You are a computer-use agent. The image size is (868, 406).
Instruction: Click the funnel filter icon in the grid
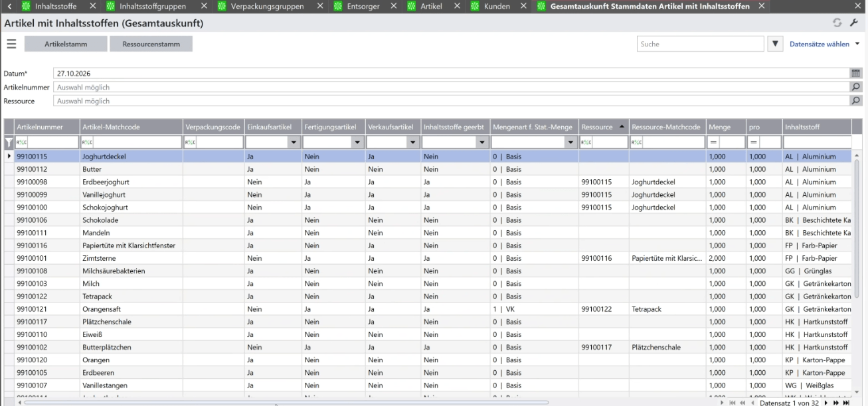(9, 142)
